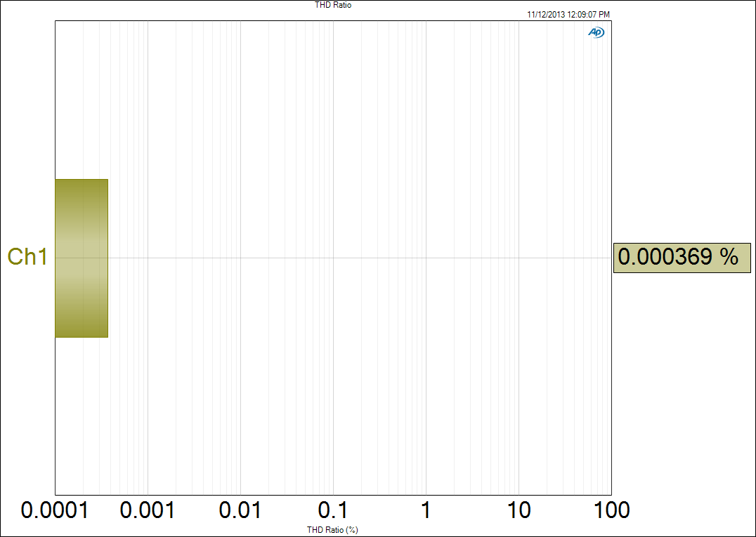Click the 0.1 axis label
The image size is (756, 537).
coord(333,510)
